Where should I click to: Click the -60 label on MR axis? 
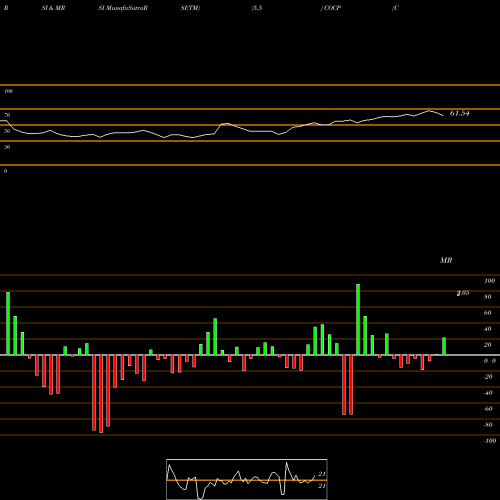point(488,409)
